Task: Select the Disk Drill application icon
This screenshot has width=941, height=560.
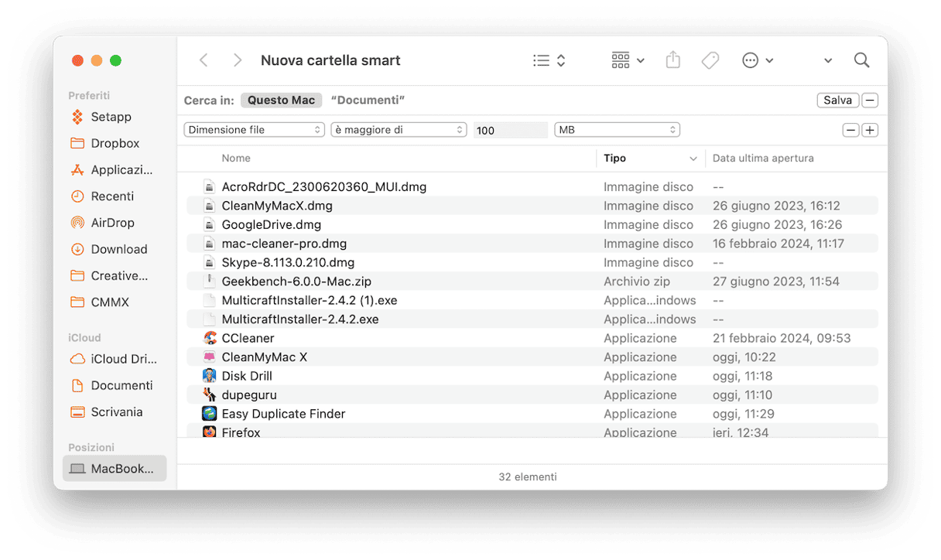Action: click(210, 376)
